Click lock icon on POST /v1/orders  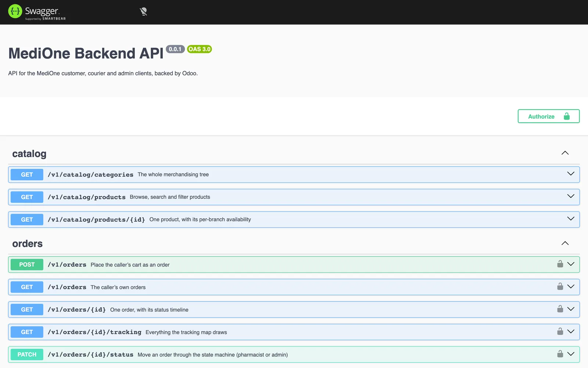(x=560, y=264)
